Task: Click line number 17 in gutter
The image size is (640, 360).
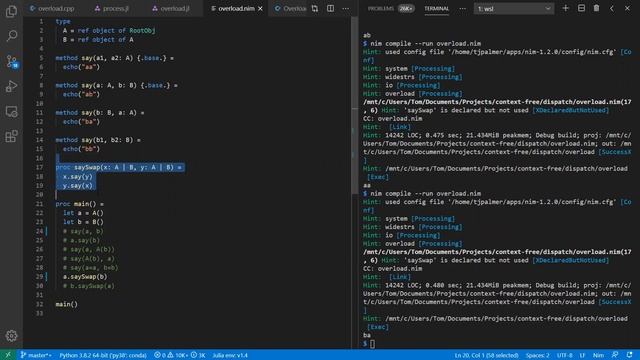Action: [x=39, y=167]
